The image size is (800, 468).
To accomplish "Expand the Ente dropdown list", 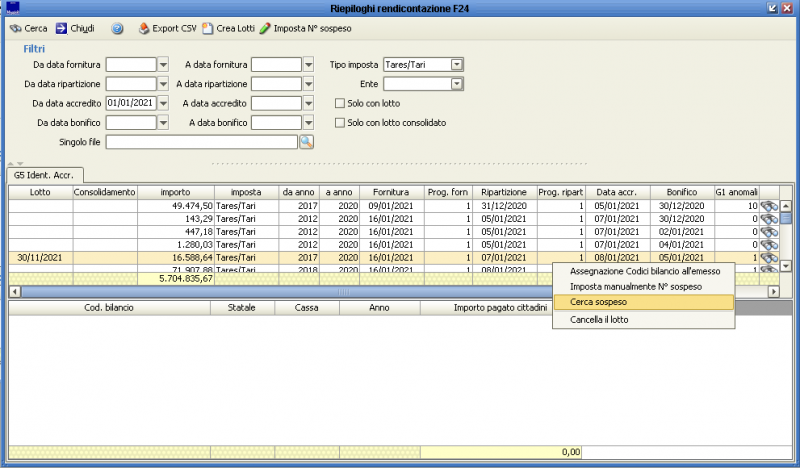I will coord(457,84).
